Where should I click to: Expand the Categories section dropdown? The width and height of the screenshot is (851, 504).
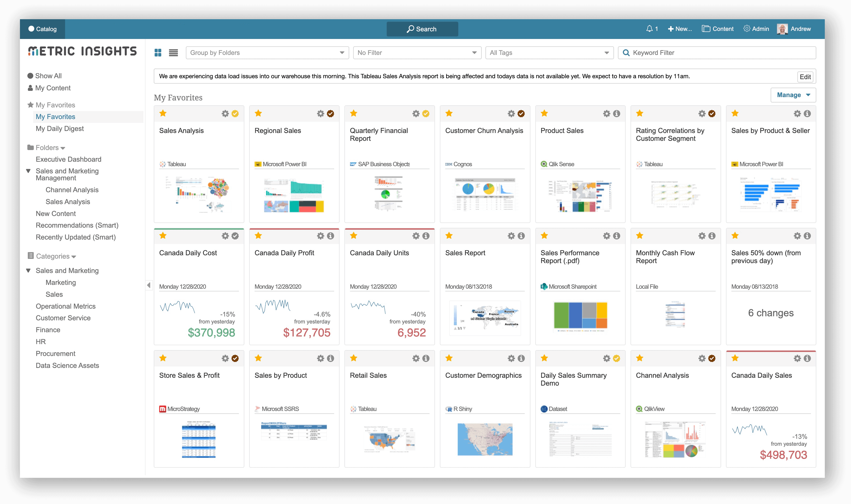(74, 257)
